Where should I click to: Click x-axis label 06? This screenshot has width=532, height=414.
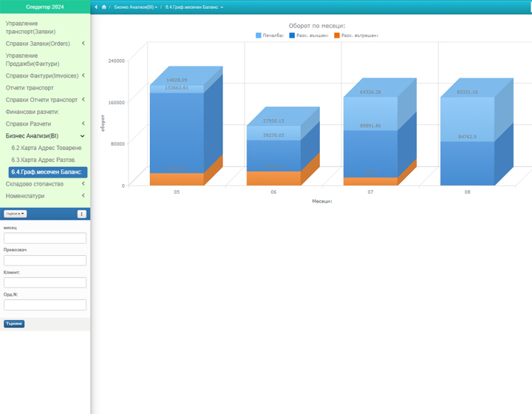pyautogui.click(x=273, y=192)
